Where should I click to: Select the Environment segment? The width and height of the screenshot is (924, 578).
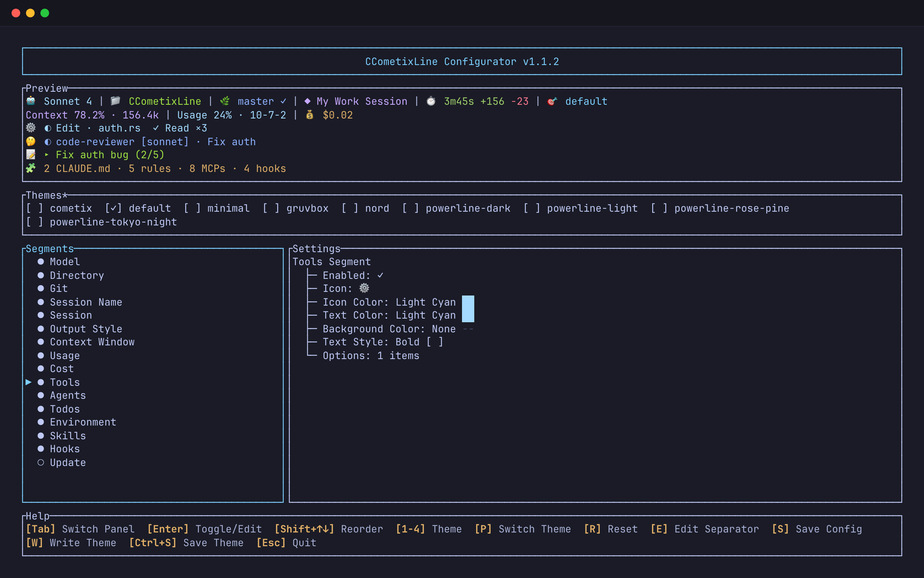click(83, 422)
